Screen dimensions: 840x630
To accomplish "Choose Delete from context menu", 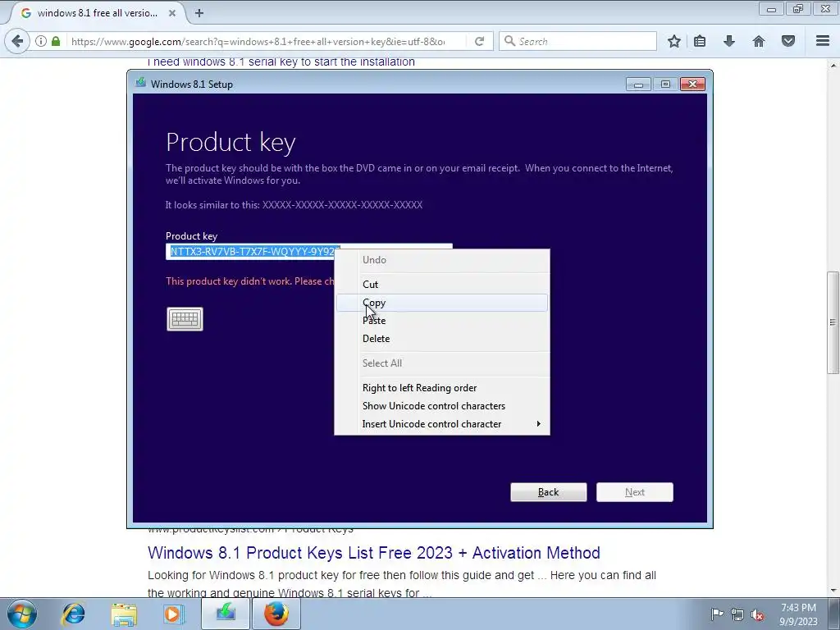I will pyautogui.click(x=442, y=339).
